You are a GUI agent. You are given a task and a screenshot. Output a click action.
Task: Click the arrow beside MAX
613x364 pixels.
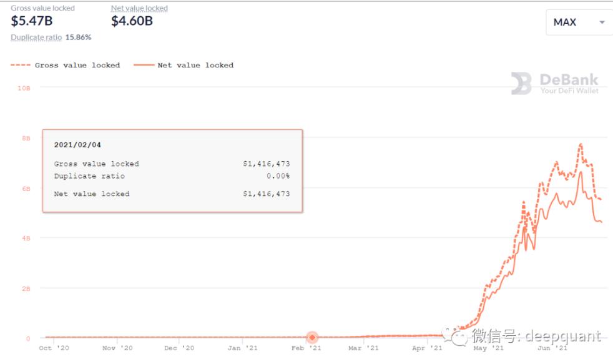pos(602,22)
